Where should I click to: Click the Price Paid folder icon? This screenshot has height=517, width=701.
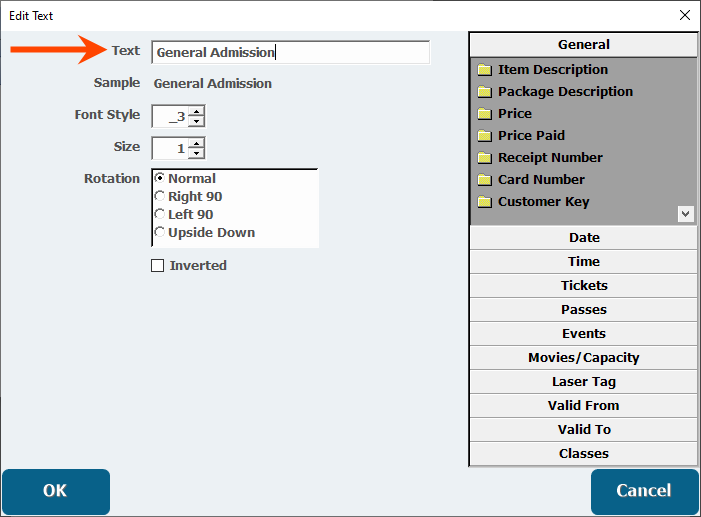[485, 136]
